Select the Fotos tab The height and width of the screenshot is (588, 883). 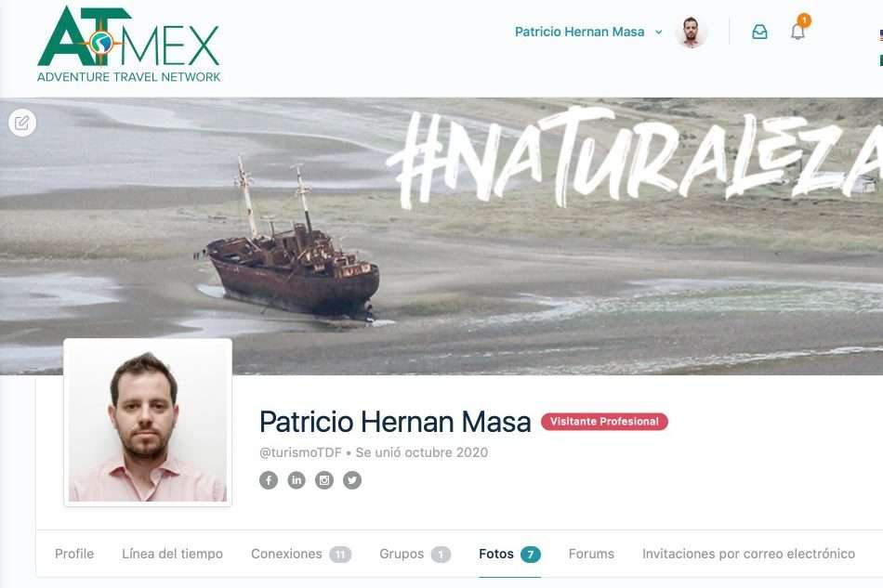[509, 554]
